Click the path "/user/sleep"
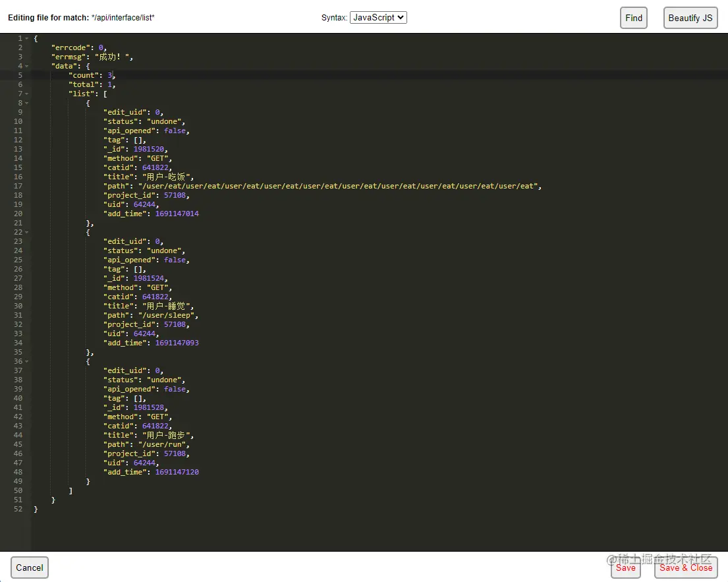 167,315
